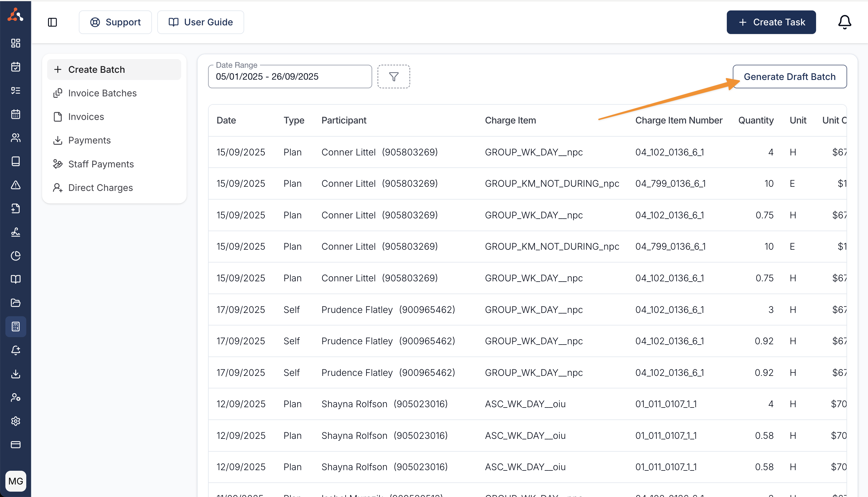This screenshot has height=497, width=868.
Task: Open the Payments menu item
Action: pyautogui.click(x=89, y=140)
